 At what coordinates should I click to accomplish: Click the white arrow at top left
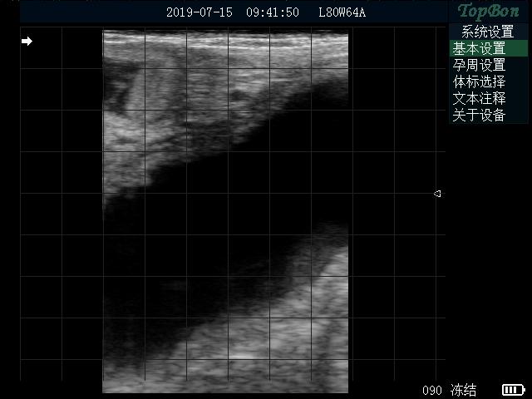tap(27, 41)
